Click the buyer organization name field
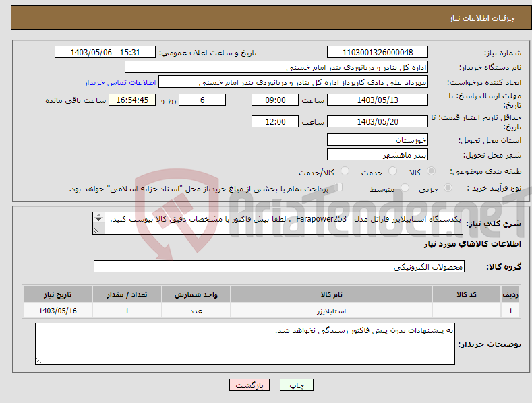 click(276, 67)
